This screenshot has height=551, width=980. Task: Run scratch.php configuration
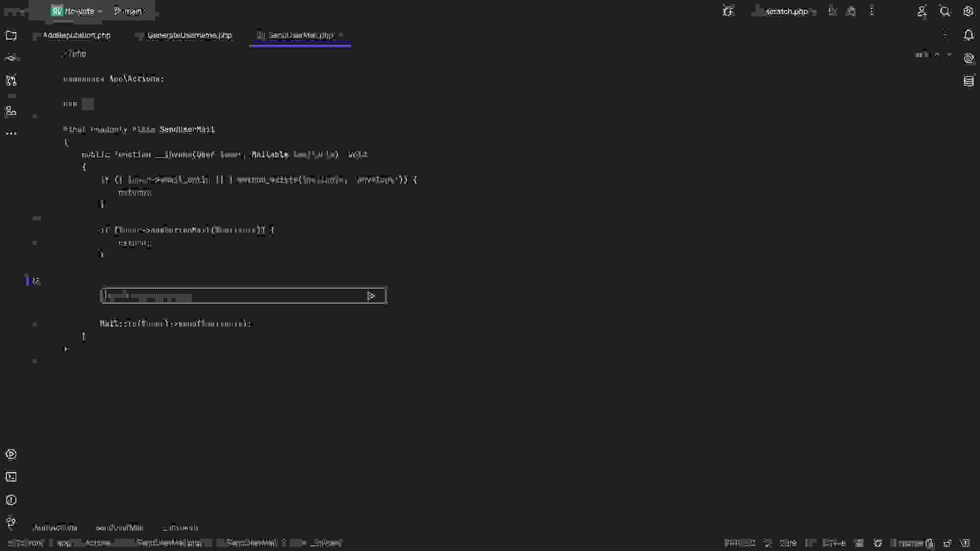tap(832, 11)
